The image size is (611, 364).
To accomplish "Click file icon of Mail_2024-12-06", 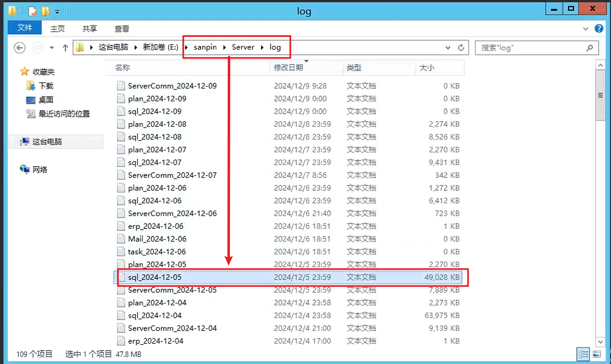I will point(121,239).
